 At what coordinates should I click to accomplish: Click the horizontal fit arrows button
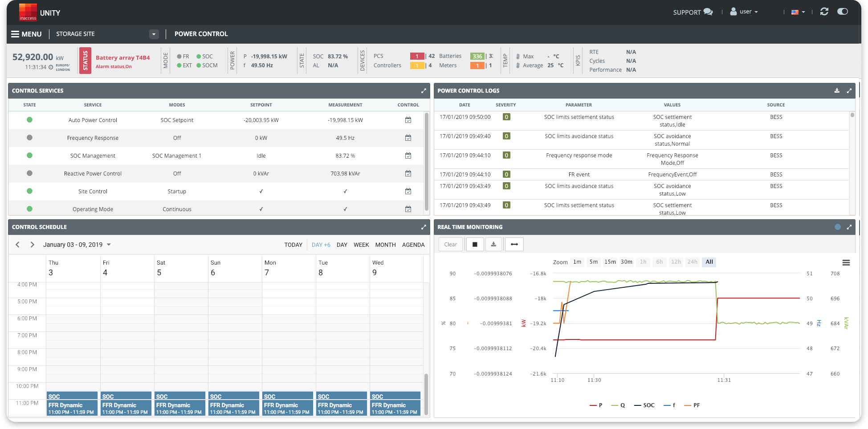514,245
